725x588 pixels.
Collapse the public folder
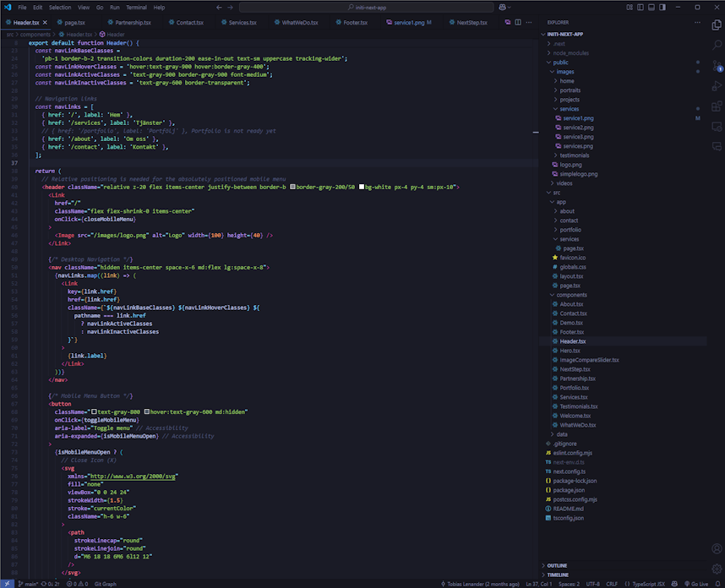click(624, 62)
